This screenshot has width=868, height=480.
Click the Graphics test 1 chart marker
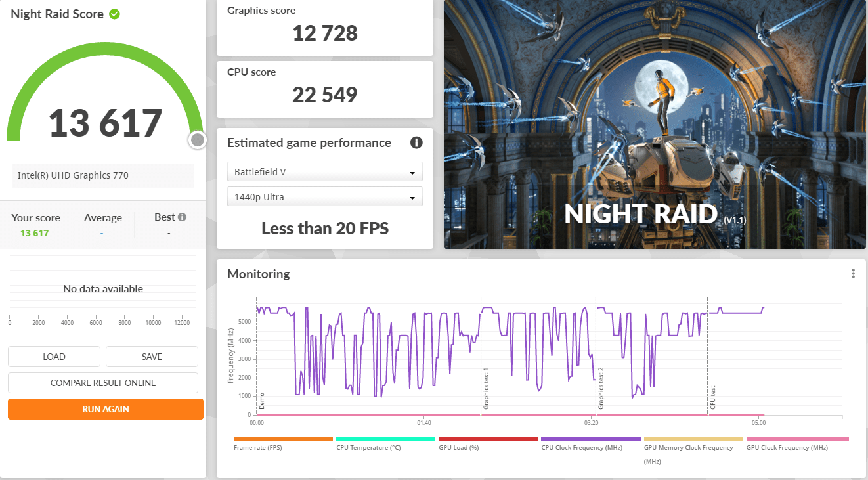click(486, 389)
